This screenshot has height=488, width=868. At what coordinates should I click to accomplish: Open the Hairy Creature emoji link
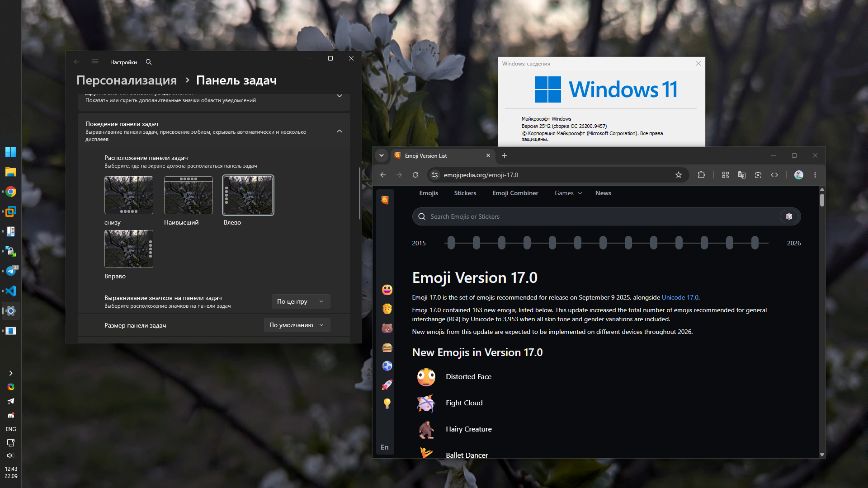(x=468, y=429)
